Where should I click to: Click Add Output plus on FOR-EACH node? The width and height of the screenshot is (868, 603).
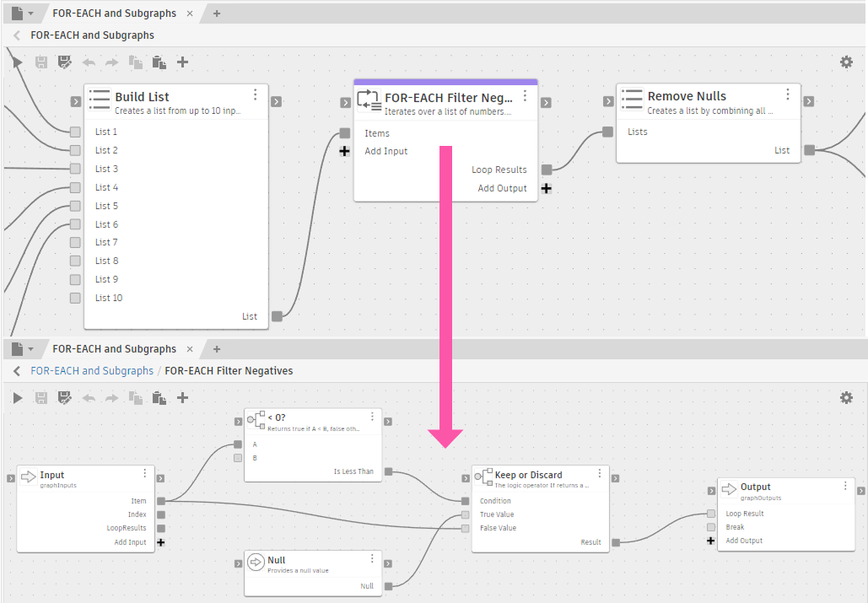(x=547, y=188)
